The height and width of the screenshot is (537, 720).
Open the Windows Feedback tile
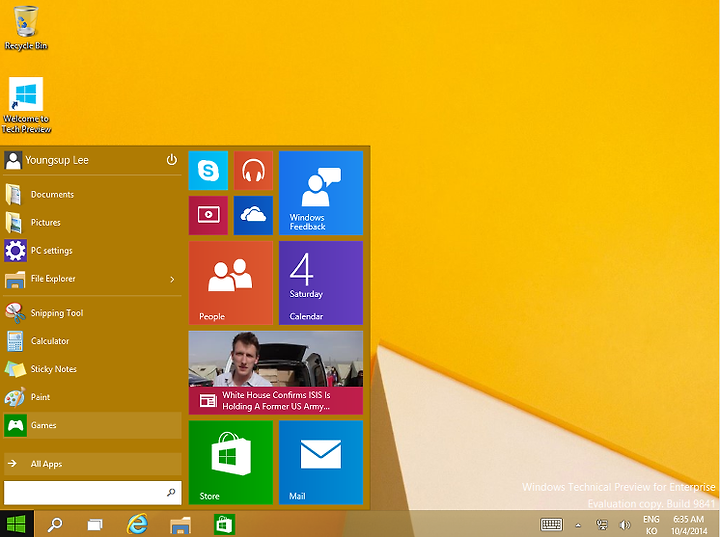(x=321, y=193)
